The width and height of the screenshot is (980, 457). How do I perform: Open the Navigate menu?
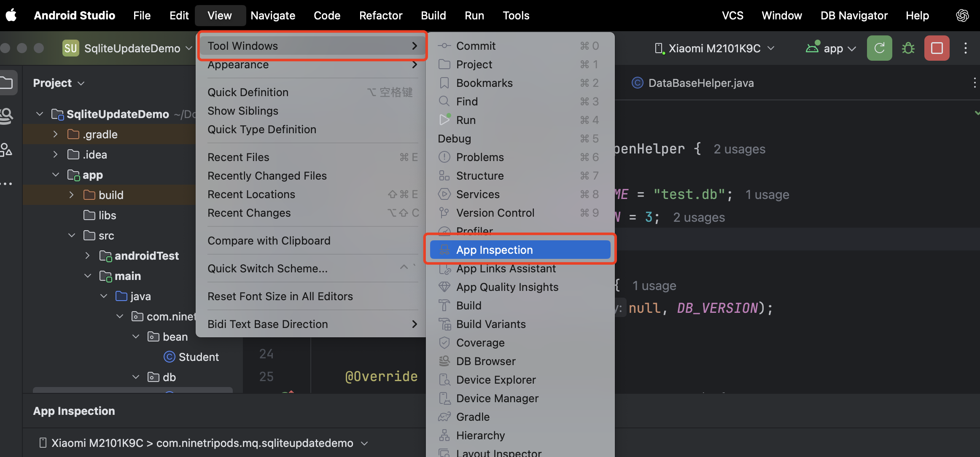(272, 15)
